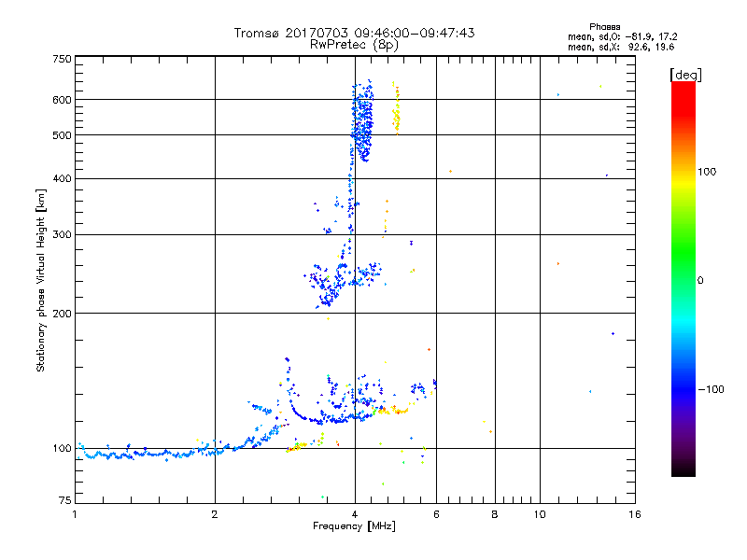
Task: Click the y-axis tick label '200'
Action: [63, 314]
